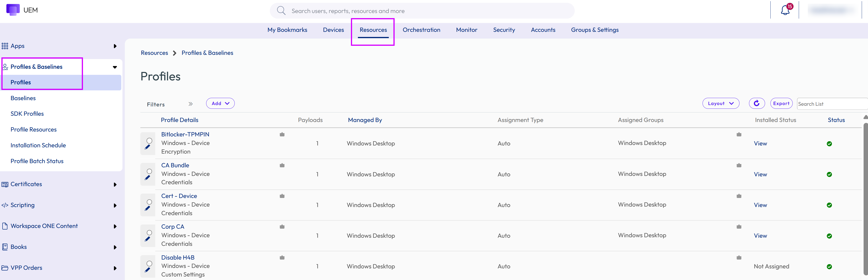
Task: Expand the Books sidebar section
Action: pos(115,247)
